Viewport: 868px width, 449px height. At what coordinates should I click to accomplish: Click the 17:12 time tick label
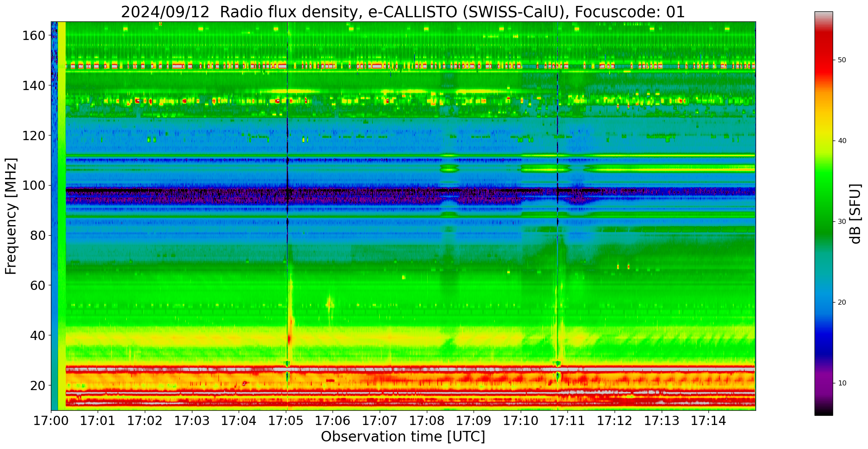point(615,421)
